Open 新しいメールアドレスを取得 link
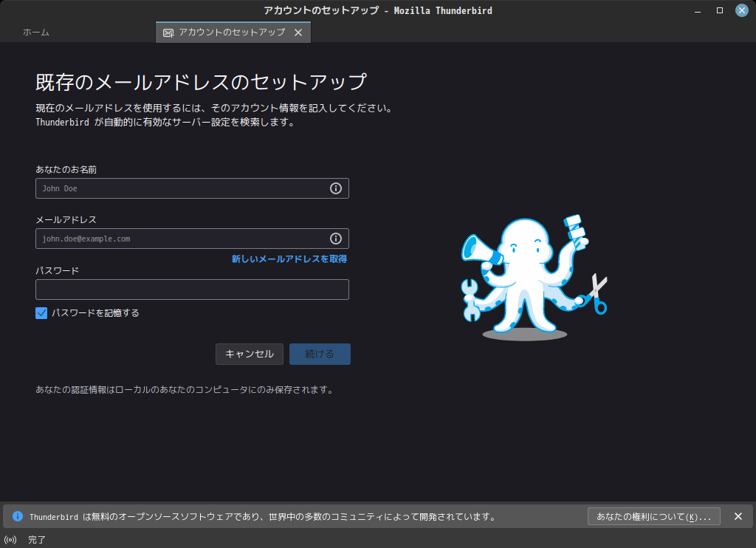 [289, 259]
